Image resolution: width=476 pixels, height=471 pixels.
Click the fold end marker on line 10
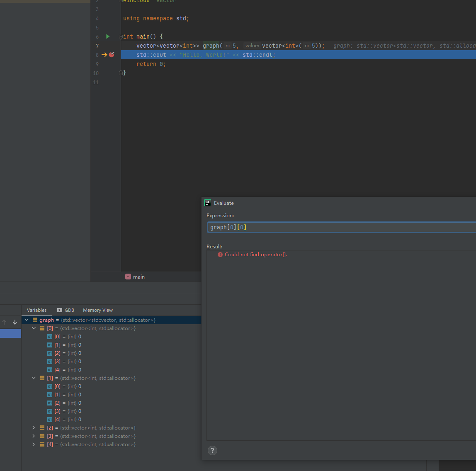coord(121,73)
